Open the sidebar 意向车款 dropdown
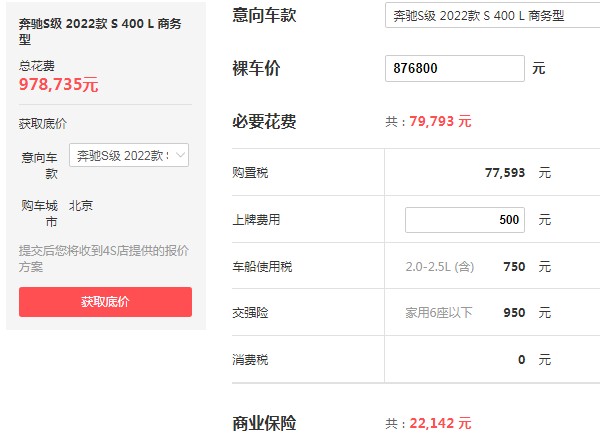The height and width of the screenshot is (441, 600). click(129, 155)
